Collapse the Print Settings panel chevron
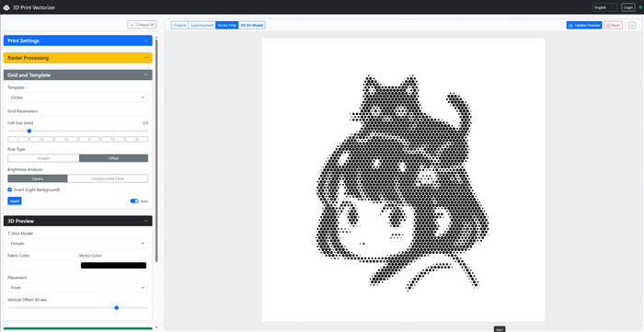Screen dimensions: 644x332 [145, 40]
